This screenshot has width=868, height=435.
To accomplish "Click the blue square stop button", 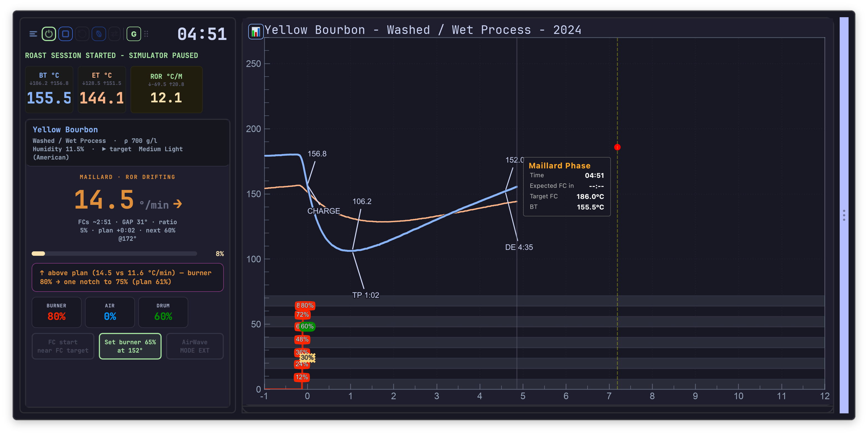I will [x=65, y=34].
